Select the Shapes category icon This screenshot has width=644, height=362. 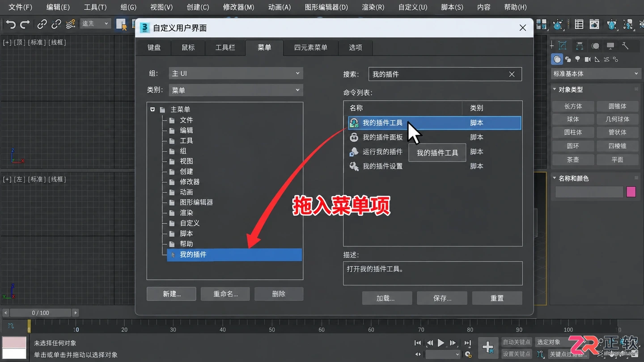click(568, 59)
